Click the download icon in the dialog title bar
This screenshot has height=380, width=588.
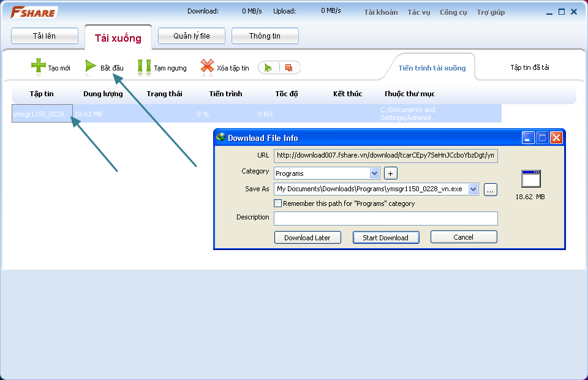[220, 138]
